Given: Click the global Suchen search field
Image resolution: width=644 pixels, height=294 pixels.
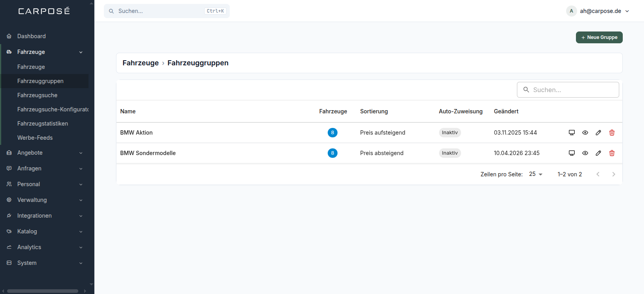Looking at the screenshot, I should point(167,11).
